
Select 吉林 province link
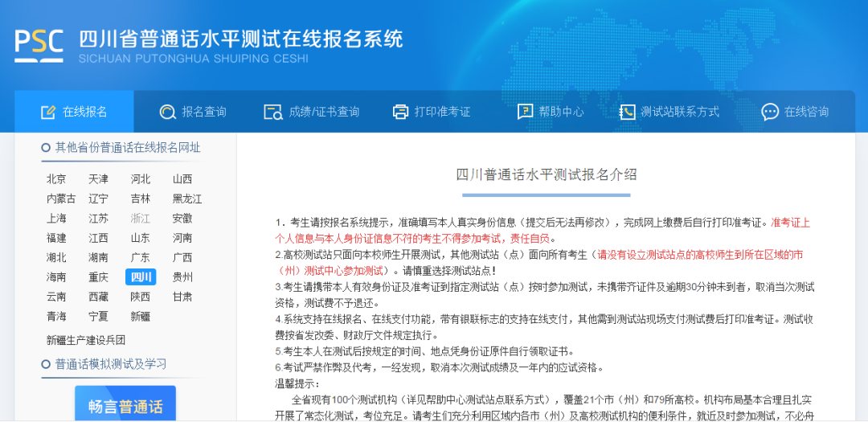tap(141, 199)
